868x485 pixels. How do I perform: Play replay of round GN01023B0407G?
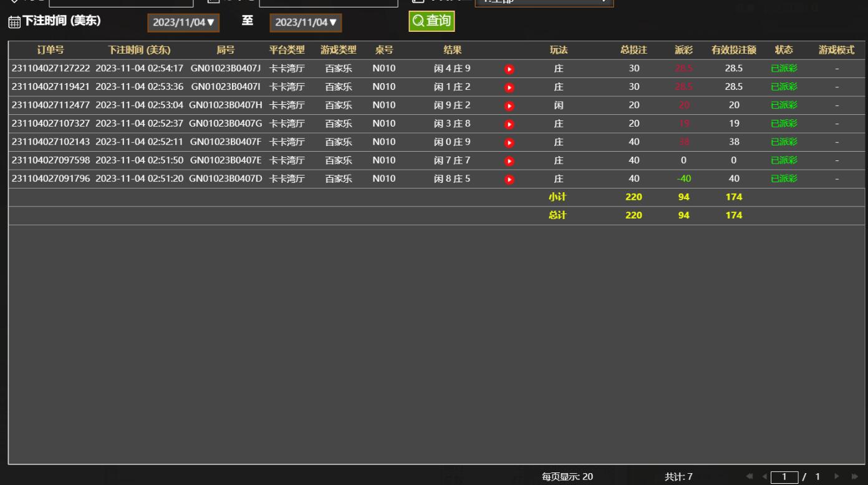(x=509, y=124)
